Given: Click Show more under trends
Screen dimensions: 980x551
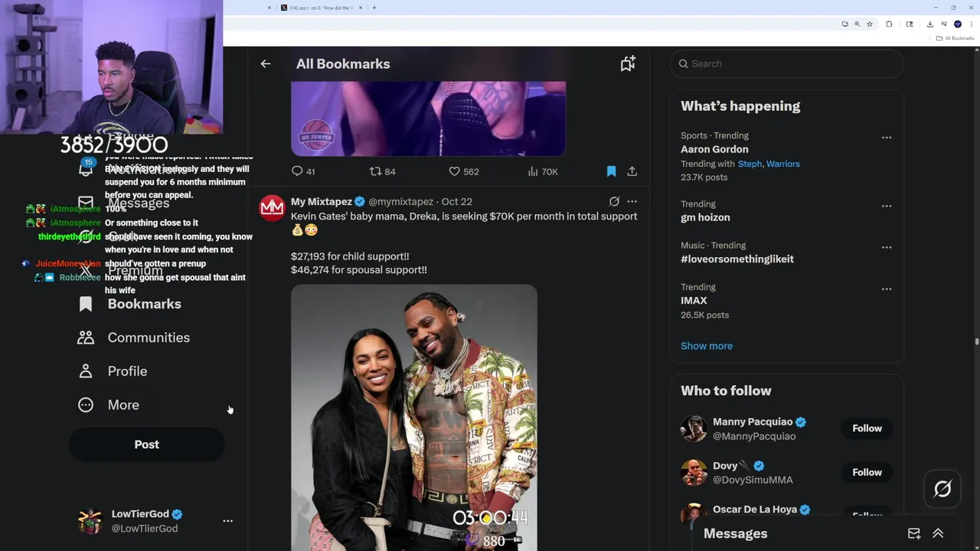Looking at the screenshot, I should [x=707, y=346].
